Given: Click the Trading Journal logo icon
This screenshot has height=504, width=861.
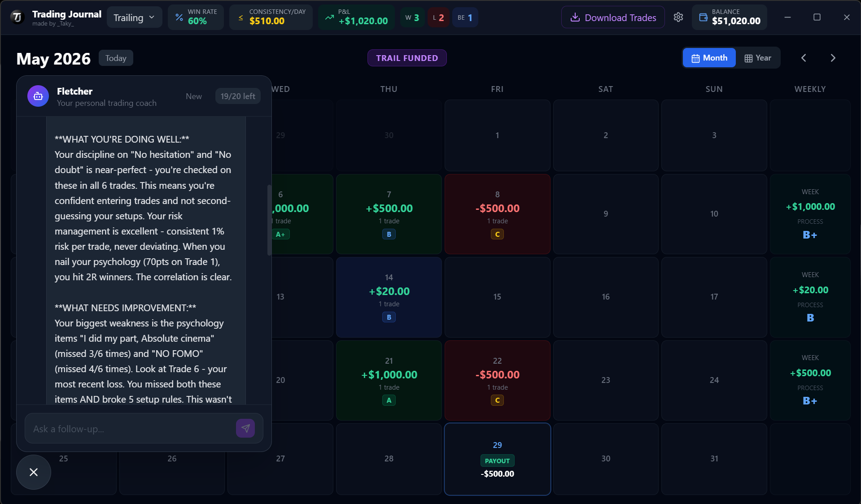Looking at the screenshot, I should pyautogui.click(x=17, y=17).
